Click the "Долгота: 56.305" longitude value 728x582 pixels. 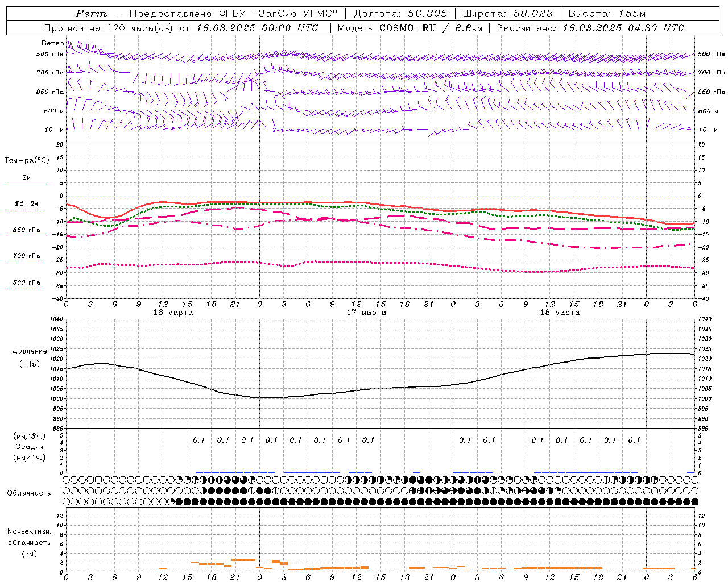point(400,14)
